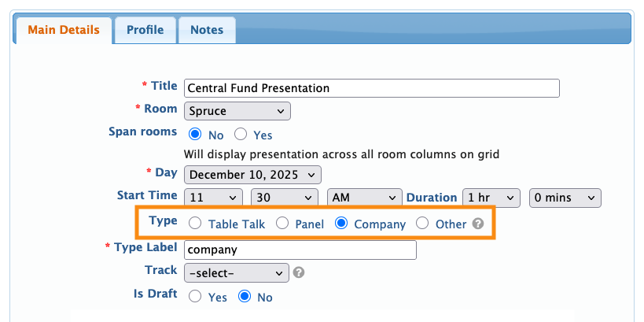
Task: Choose Table Talk presentation type
Action: click(x=195, y=224)
